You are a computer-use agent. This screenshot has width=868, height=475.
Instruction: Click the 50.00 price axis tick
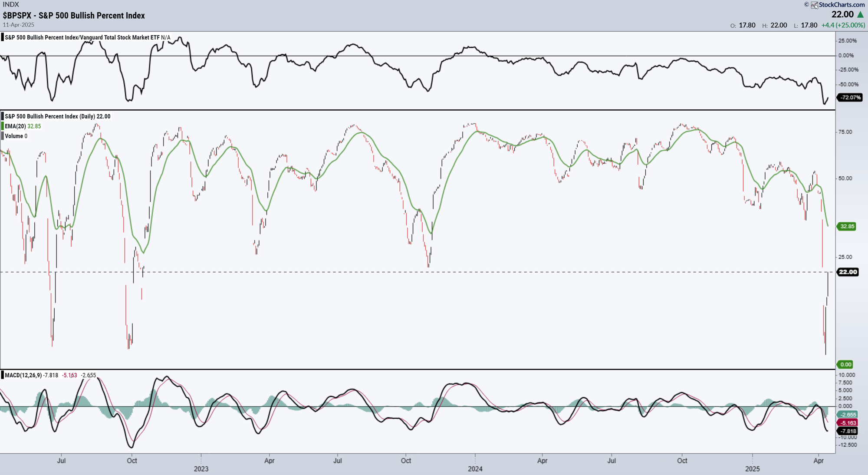845,178
